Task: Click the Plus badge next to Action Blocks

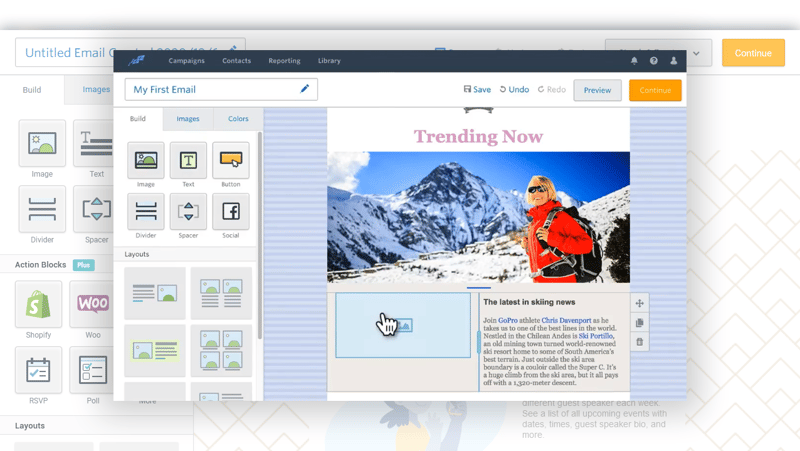Action: tap(84, 265)
